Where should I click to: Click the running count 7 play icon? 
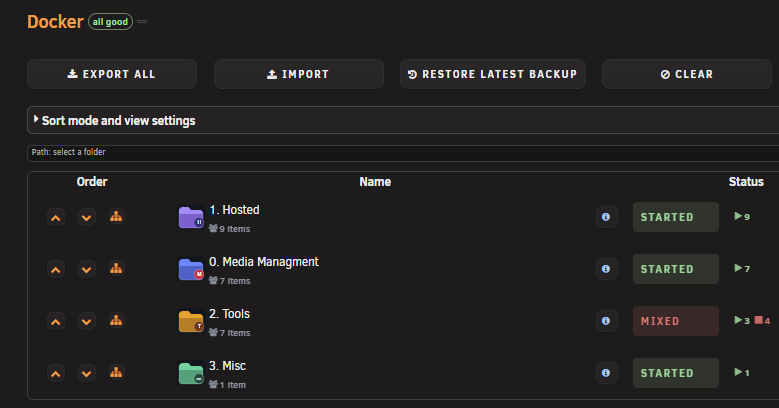tap(738, 268)
